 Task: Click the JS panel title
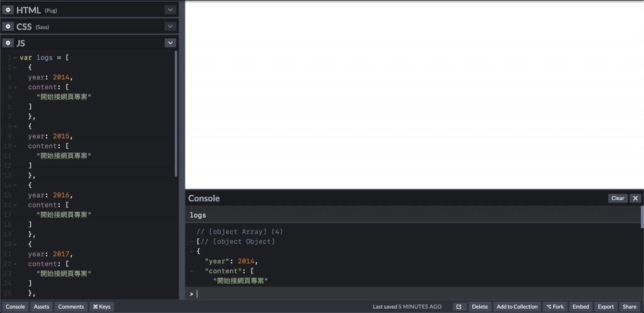(21, 43)
